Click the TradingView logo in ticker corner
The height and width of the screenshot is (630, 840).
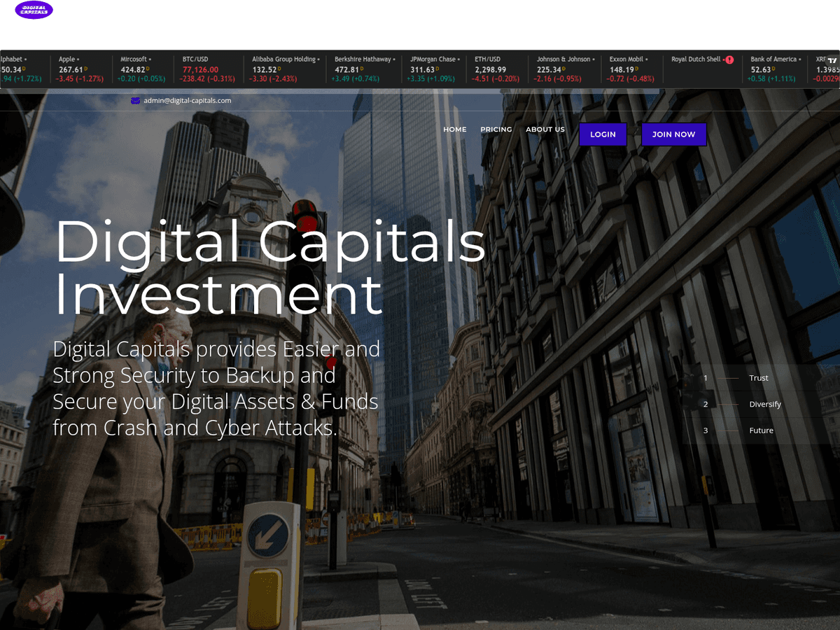point(832,61)
